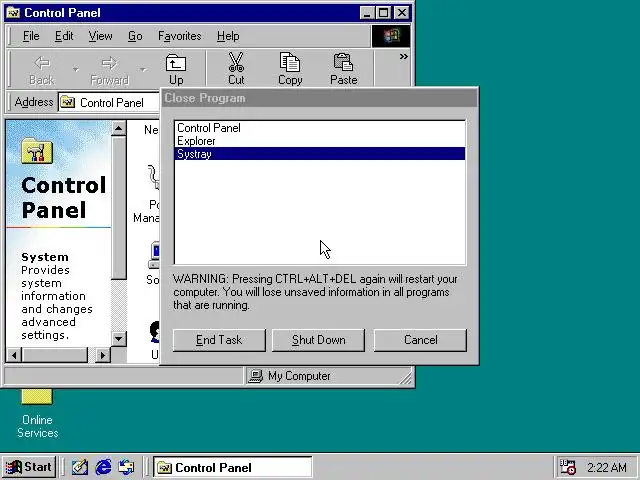640x480 pixels.
Task: Select Control Panel in task list
Action: point(320,128)
